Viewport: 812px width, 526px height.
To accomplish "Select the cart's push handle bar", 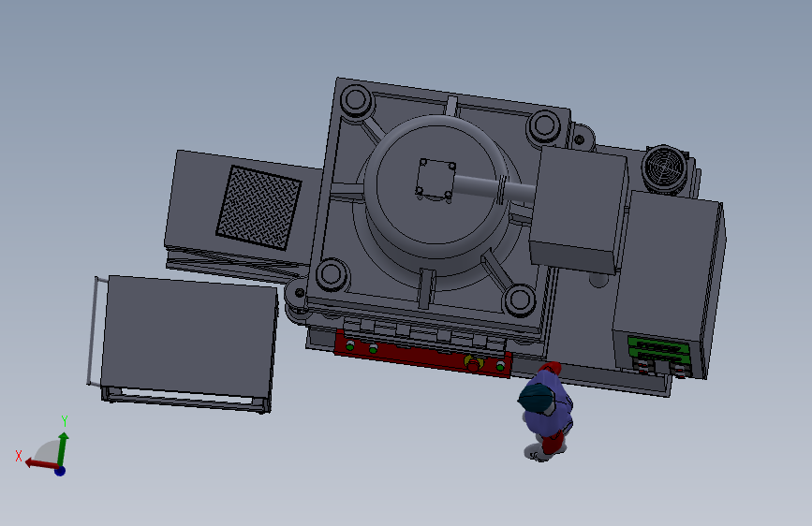I will point(92,331).
